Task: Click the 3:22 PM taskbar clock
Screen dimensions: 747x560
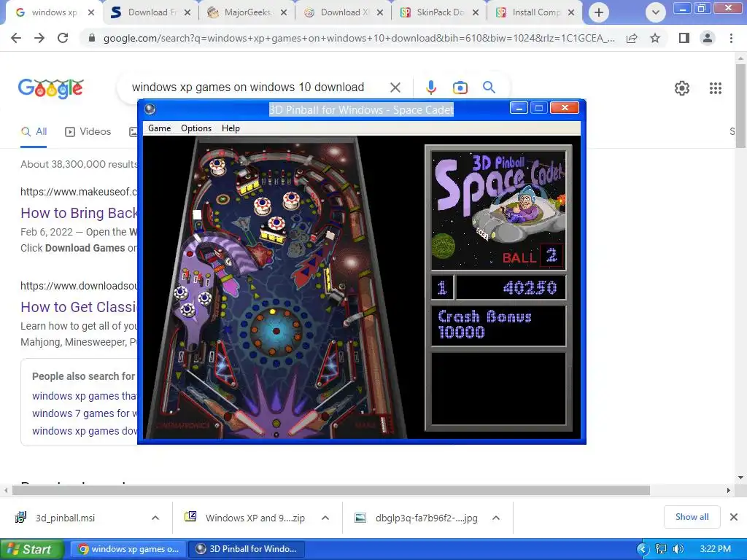Action: tap(715, 549)
